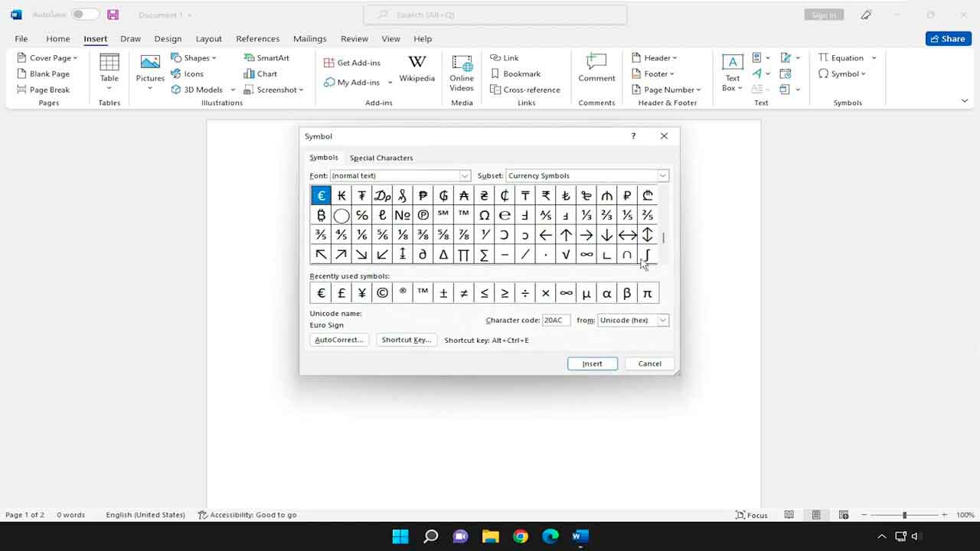
Task: Click the zoom slider handle
Action: coord(904,515)
